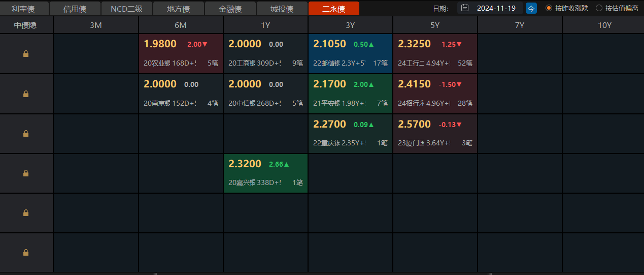Image resolution: width=644 pixels, height=275 pixels.
Task: Click the 20农业银 168D bond name
Action: tap(170, 64)
